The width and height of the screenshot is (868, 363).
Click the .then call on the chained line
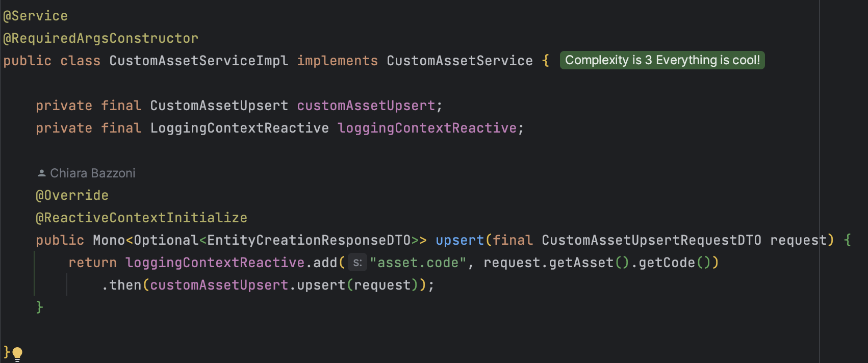121,285
